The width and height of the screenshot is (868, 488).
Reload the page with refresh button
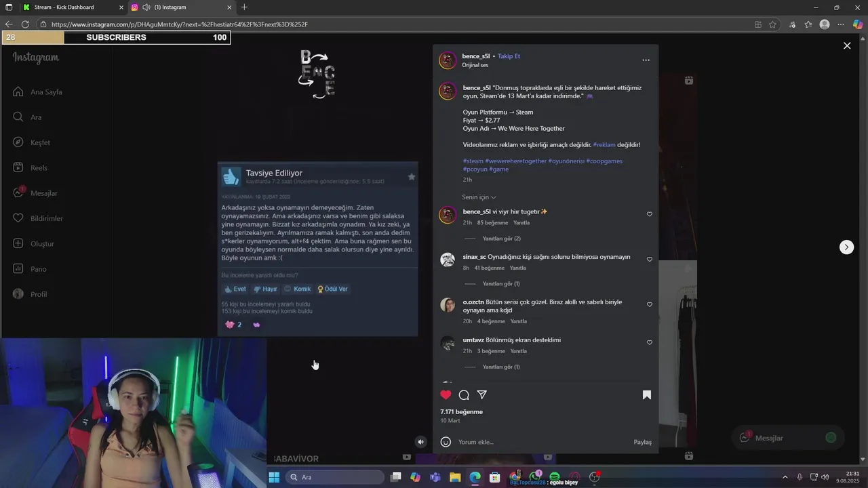tap(25, 24)
